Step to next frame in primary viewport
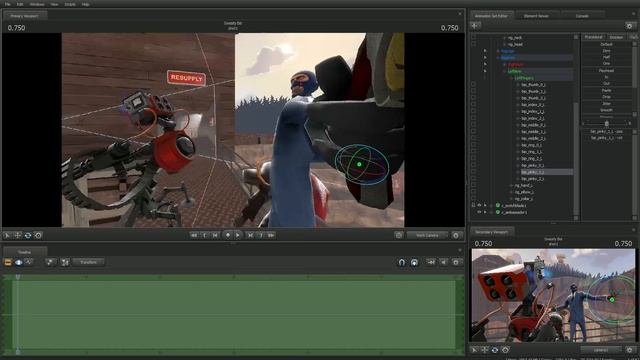The width and height of the screenshot is (640, 360). [250, 235]
